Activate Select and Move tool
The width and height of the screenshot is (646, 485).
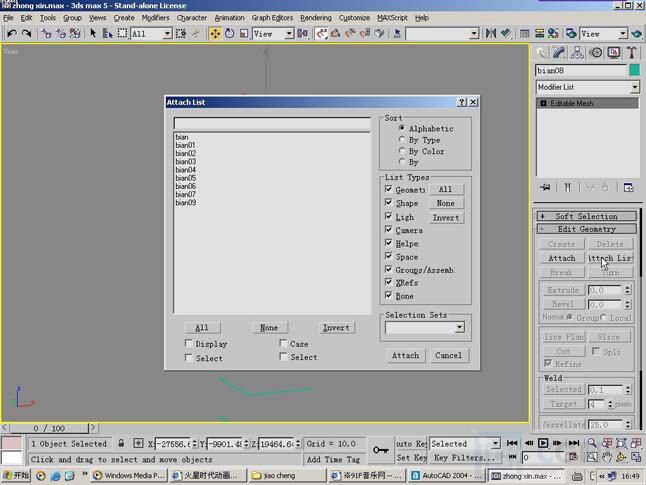pyautogui.click(x=215, y=34)
